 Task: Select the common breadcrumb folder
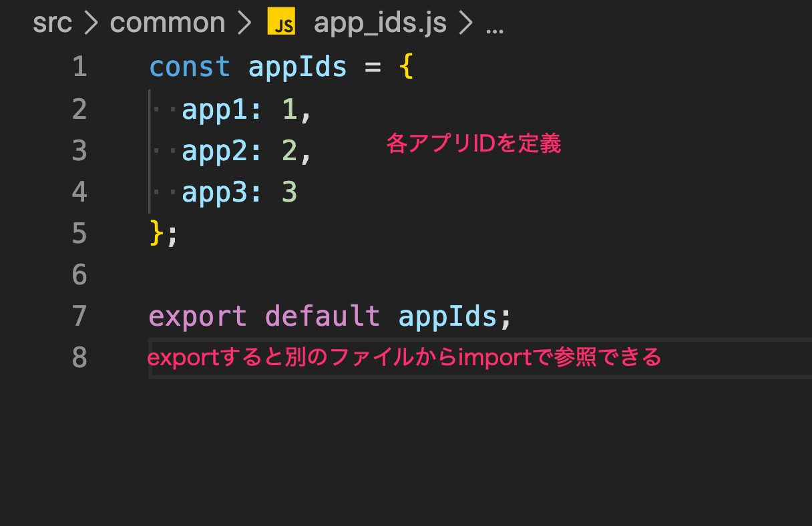coord(168,23)
